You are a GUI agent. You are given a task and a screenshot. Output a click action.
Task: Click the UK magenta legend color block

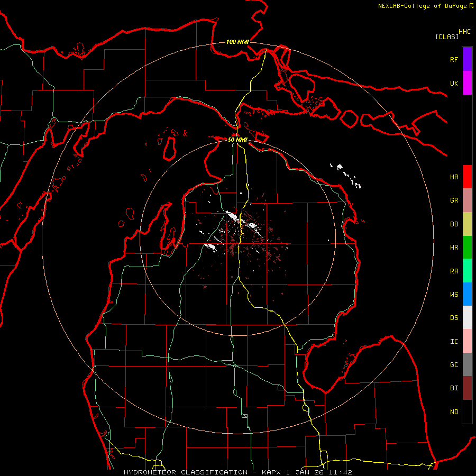pos(467,83)
